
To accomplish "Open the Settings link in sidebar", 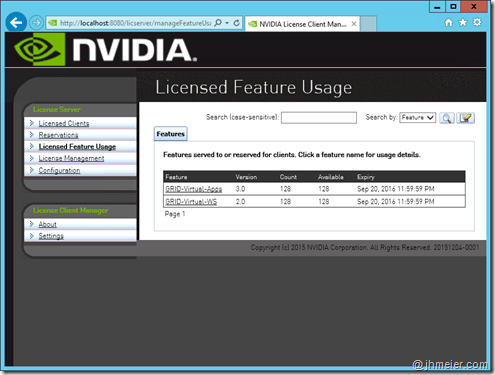I will 51,236.
